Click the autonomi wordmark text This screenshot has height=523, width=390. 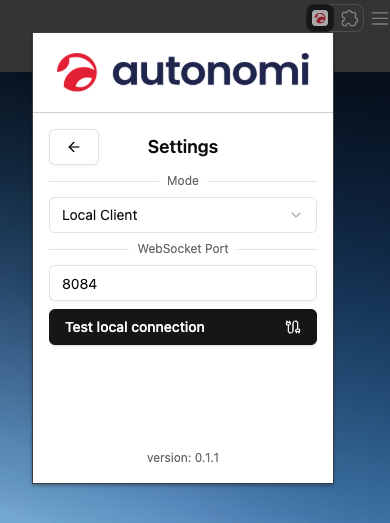pyautogui.click(x=211, y=69)
